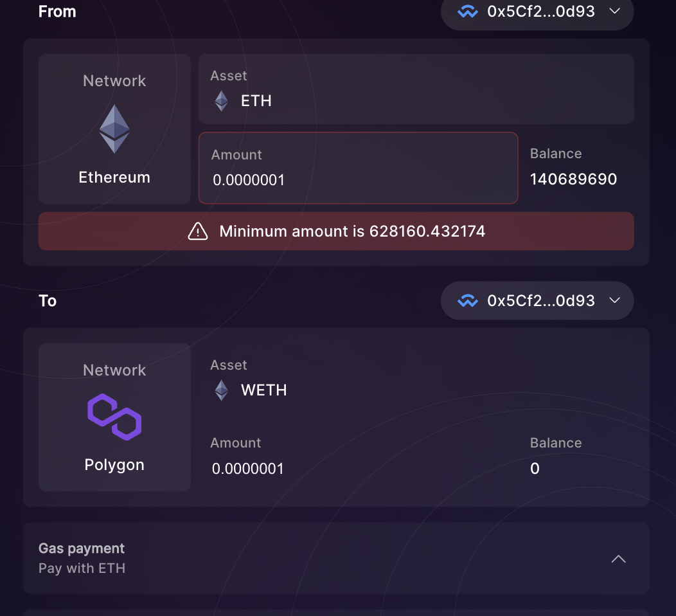Click the balance value 140689690 to use max
The image size is (676, 616).
tap(573, 179)
